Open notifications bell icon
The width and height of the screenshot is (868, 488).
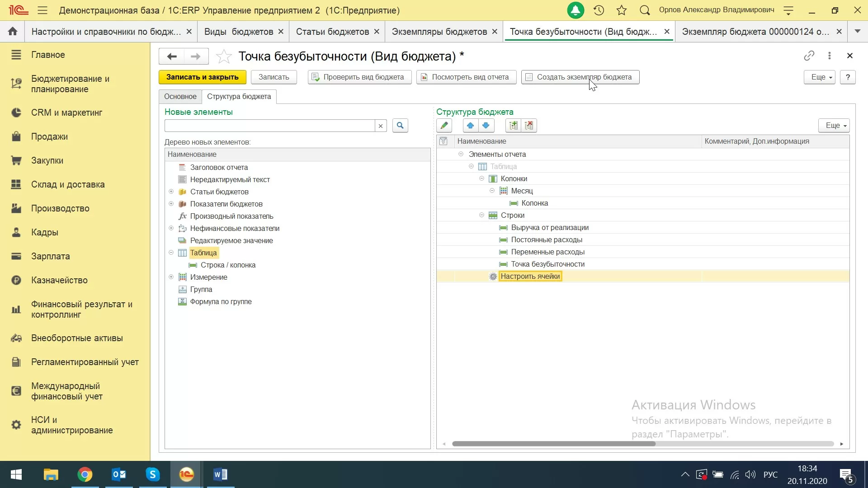[x=576, y=10]
